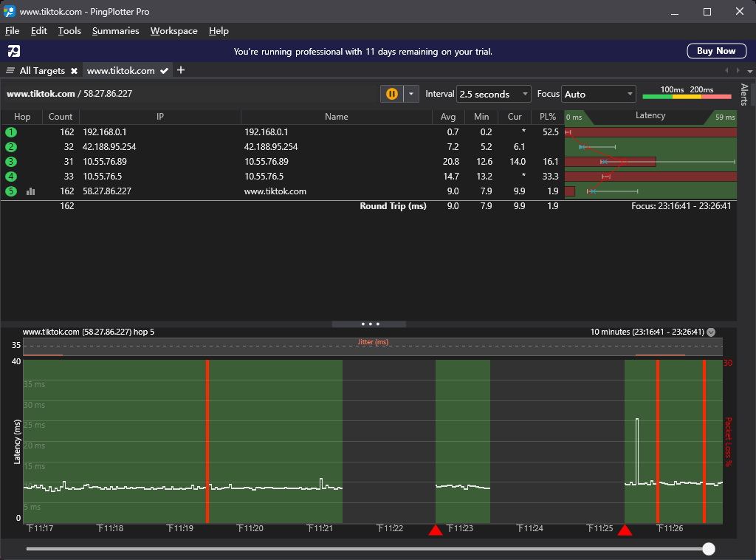Expand the Focus Auto dropdown

(599, 94)
